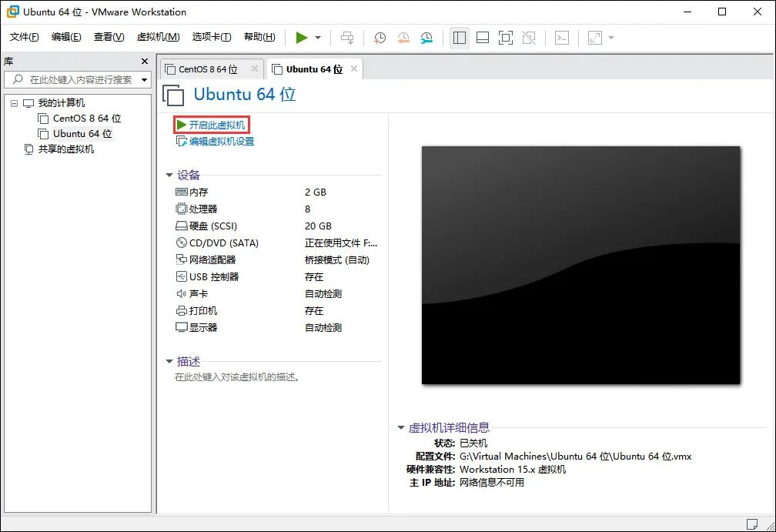Screen dimensions: 776x532
Task: Open the 编辑(E) menu
Action: coord(66,37)
